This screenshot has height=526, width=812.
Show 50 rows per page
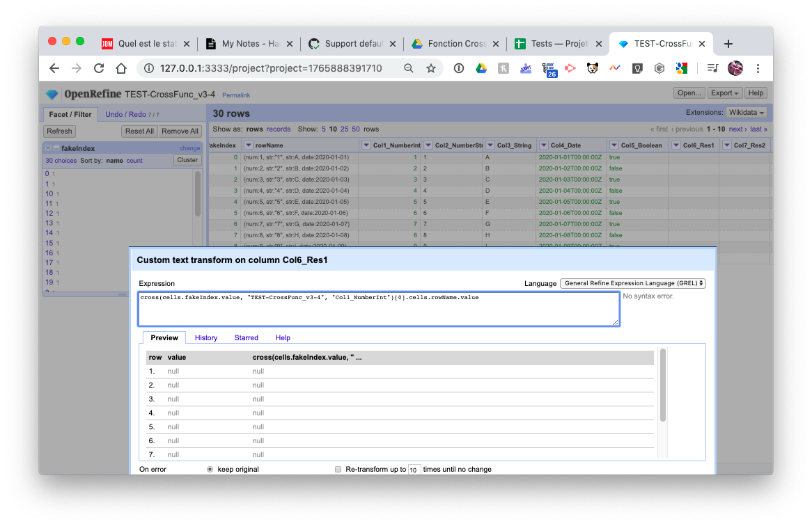pyautogui.click(x=356, y=129)
